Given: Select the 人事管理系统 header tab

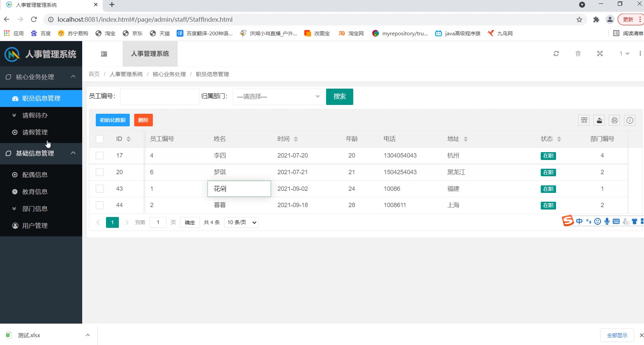Looking at the screenshot, I should [150, 54].
